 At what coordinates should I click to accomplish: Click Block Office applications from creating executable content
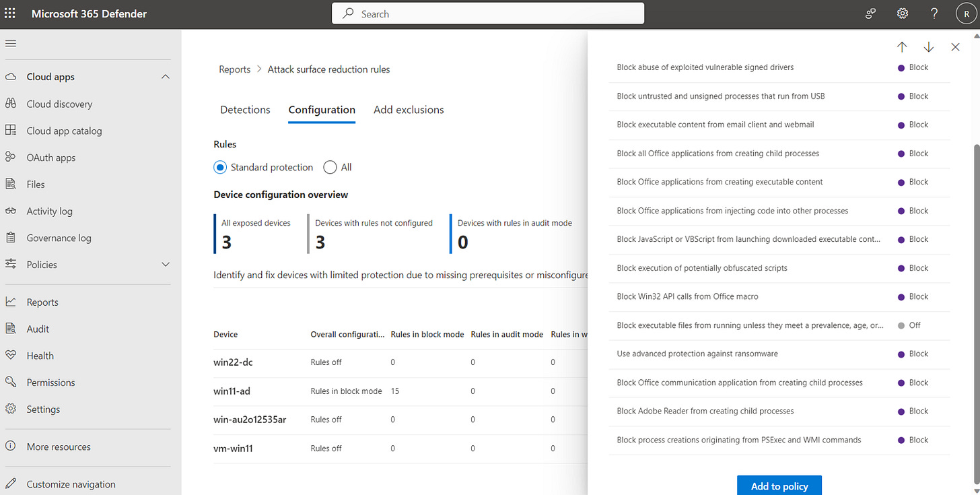(720, 182)
